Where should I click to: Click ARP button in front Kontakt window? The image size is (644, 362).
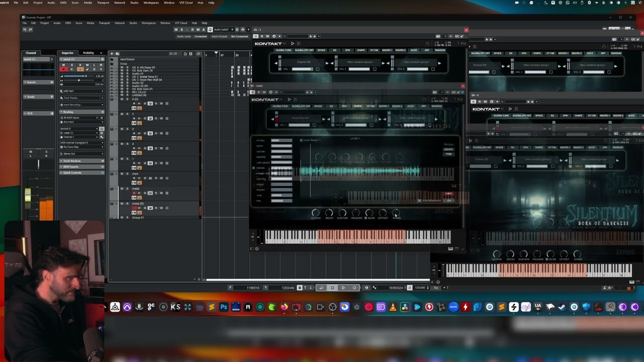[423, 106]
